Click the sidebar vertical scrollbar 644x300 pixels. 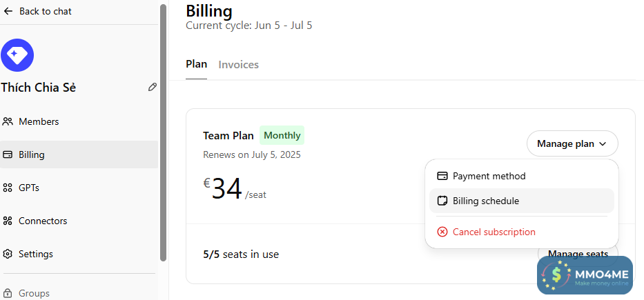point(163,131)
